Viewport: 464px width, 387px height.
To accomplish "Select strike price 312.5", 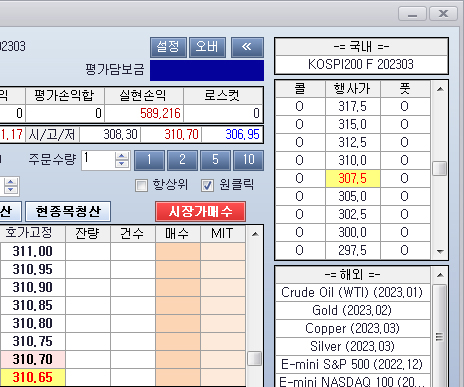I will tap(353, 143).
